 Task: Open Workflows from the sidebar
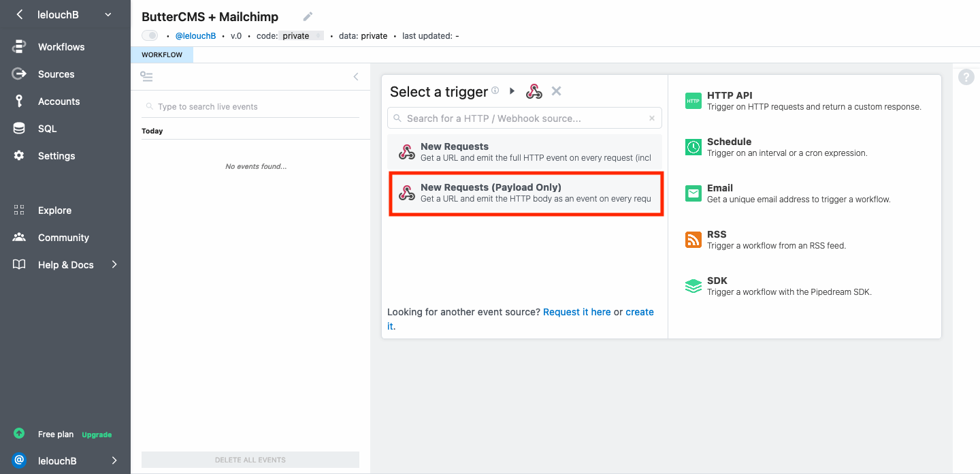[x=61, y=47]
